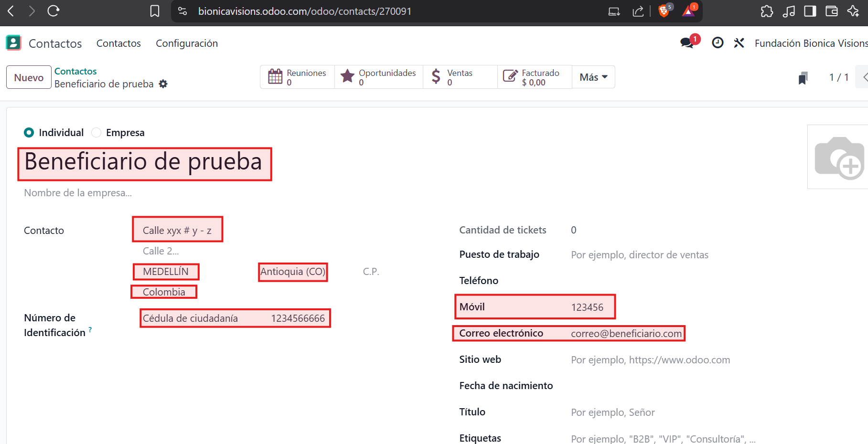868x444 pixels.
Task: Open the Configuración menu
Action: 187,43
